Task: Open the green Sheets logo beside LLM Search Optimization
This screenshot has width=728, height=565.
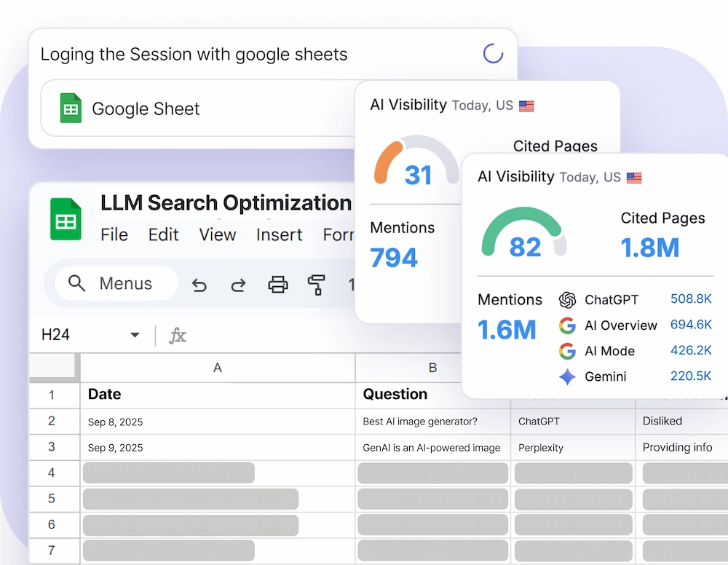Action: coord(66,219)
